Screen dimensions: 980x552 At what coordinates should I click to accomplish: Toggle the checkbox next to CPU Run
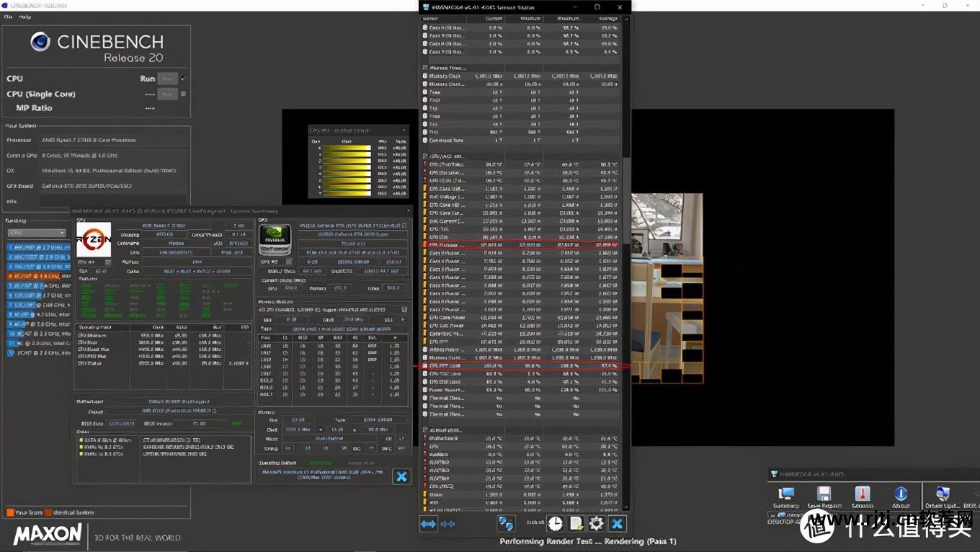click(x=183, y=79)
